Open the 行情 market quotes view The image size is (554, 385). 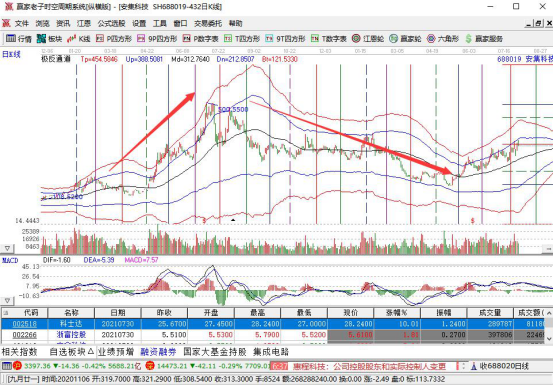tap(18, 38)
